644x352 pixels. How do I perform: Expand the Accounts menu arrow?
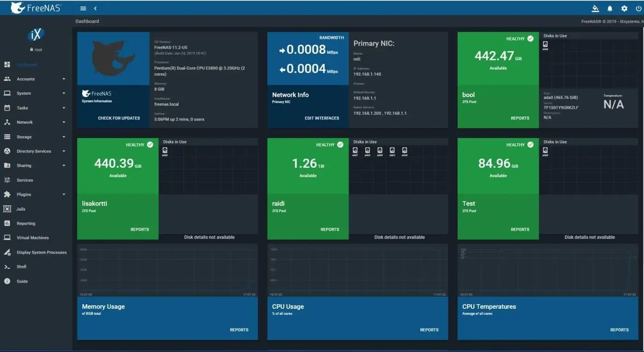pos(64,79)
